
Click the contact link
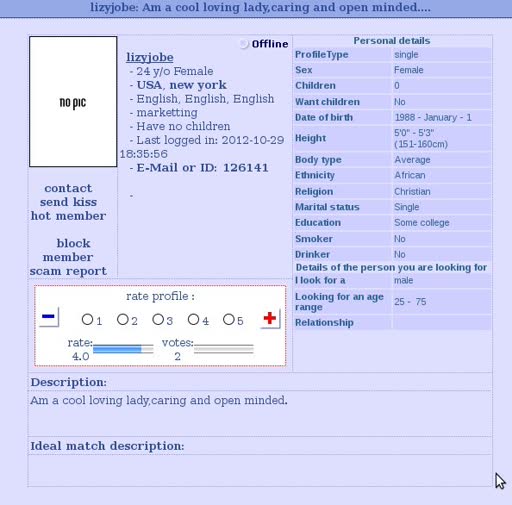tap(68, 188)
